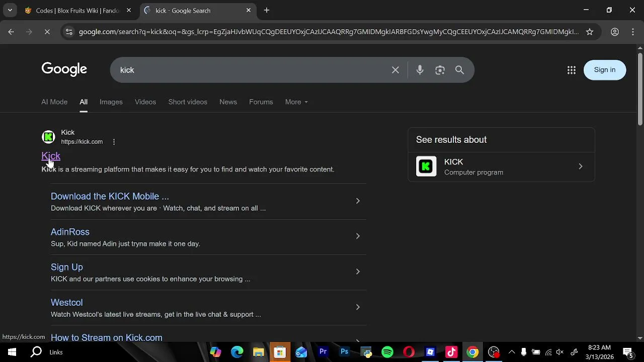Launch Adobe Photoshop from taskbar
This screenshot has height=362, width=644.
tap(344, 352)
